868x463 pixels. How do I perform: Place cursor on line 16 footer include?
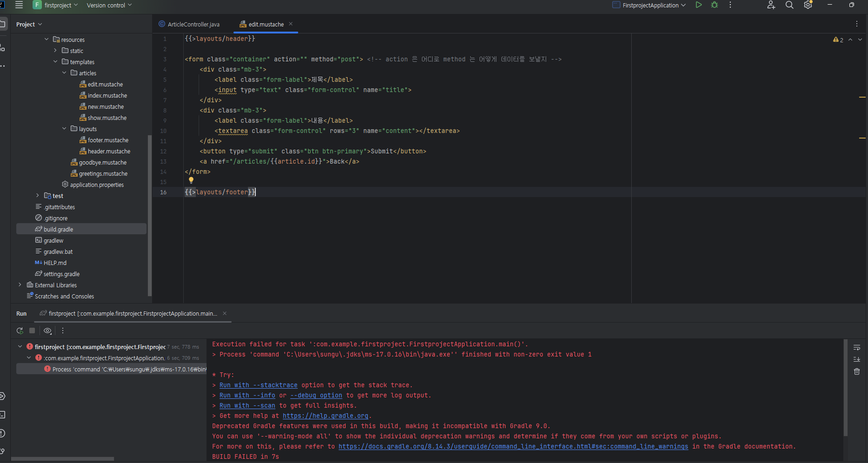pyautogui.click(x=220, y=192)
